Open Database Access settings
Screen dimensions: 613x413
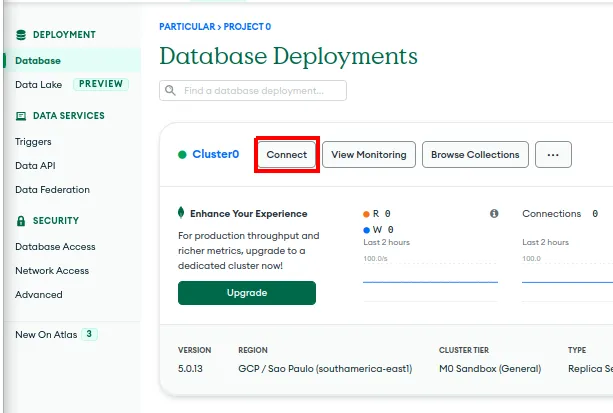(55, 247)
